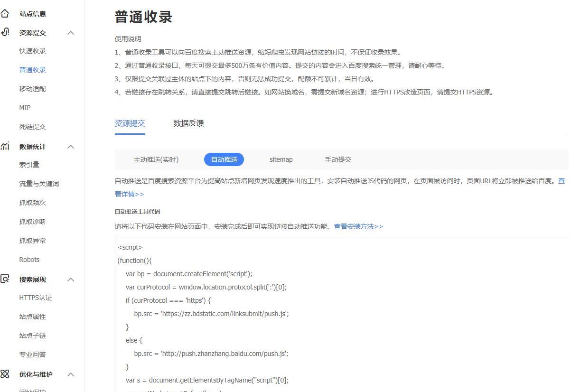The image size is (571, 392).
Task: Collapse the 搜索展现 section
Action: 71,280
